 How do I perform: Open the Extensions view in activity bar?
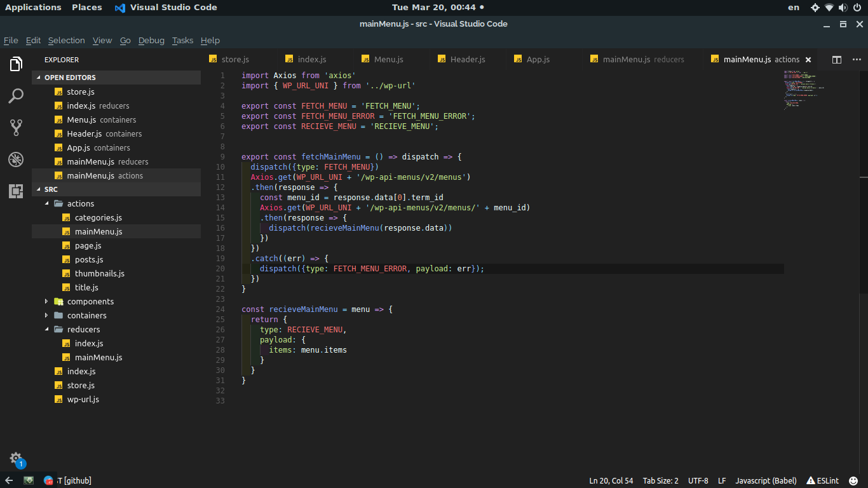pos(16,191)
